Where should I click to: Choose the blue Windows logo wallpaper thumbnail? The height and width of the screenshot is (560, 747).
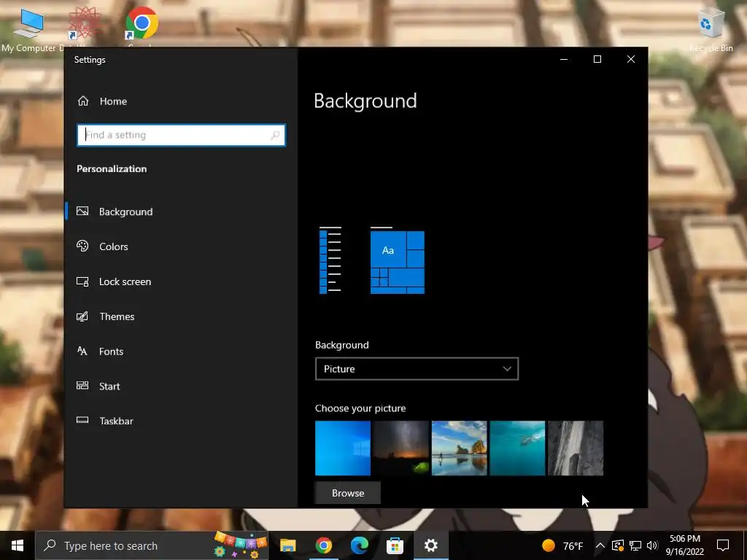click(x=343, y=448)
